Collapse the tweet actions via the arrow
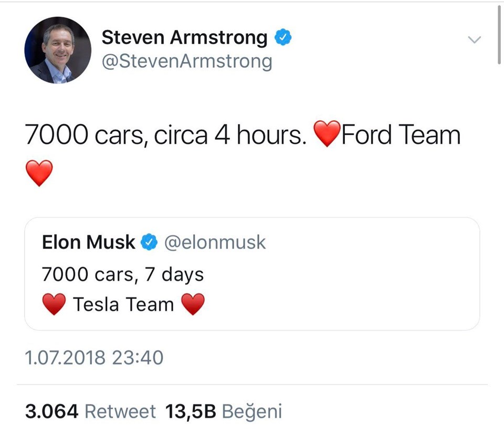 coord(475,39)
